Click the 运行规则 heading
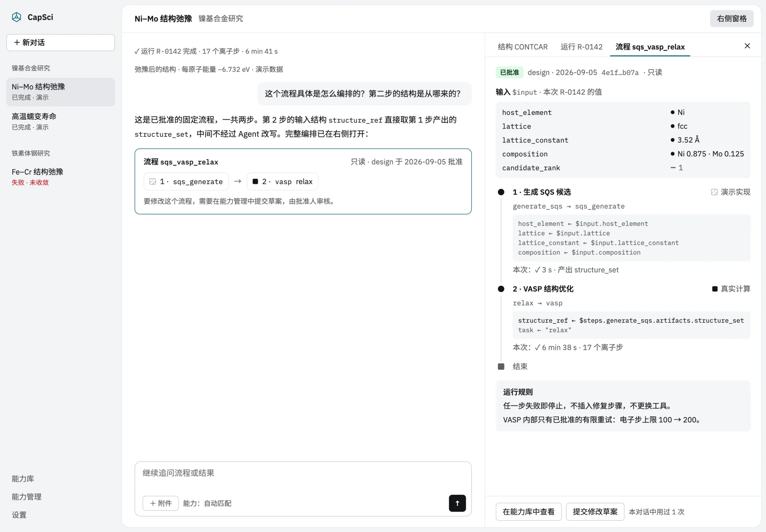The height and width of the screenshot is (532, 766). click(518, 392)
